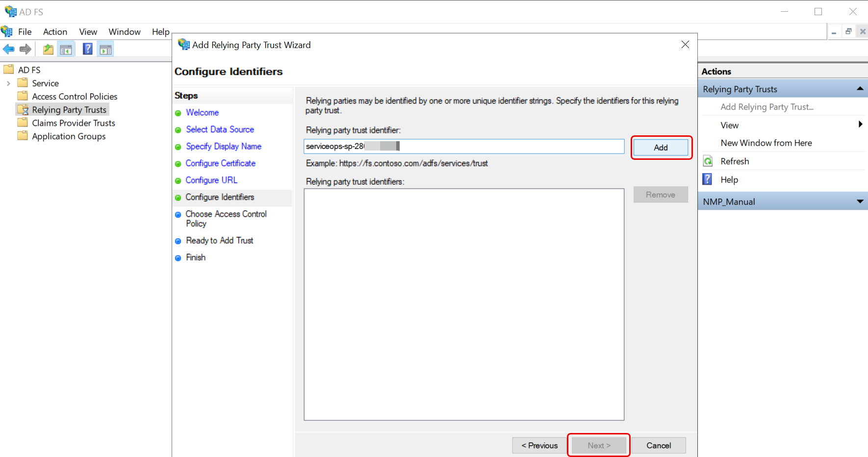Screen dimensions: 868x457
Task: Close the Add Relying Party Trust Wizard
Action: point(685,45)
